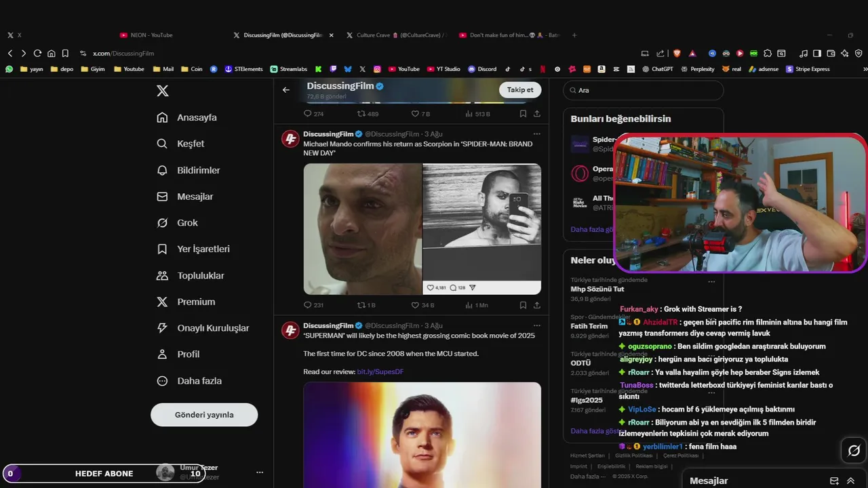
Task: Click Gönderi yayınla button
Action: 204,415
